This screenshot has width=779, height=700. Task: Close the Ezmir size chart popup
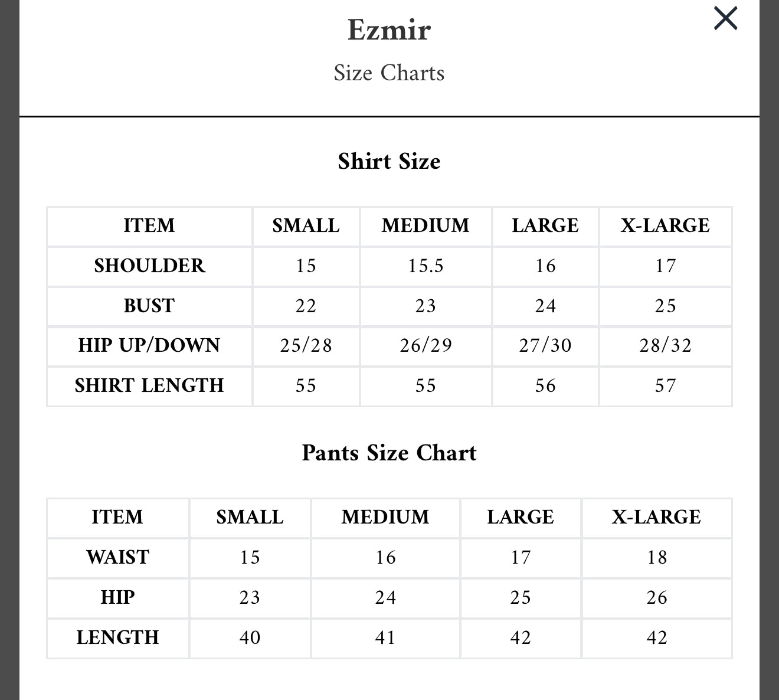pos(725,18)
